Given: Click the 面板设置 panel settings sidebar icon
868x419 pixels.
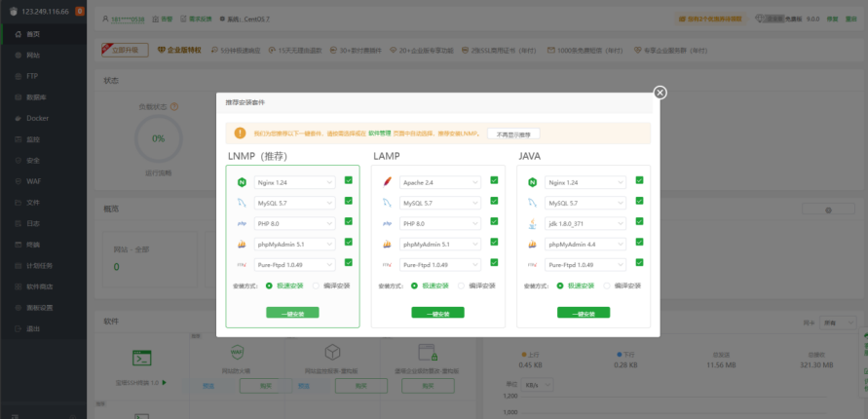Looking at the screenshot, I should pyautogui.click(x=19, y=308).
